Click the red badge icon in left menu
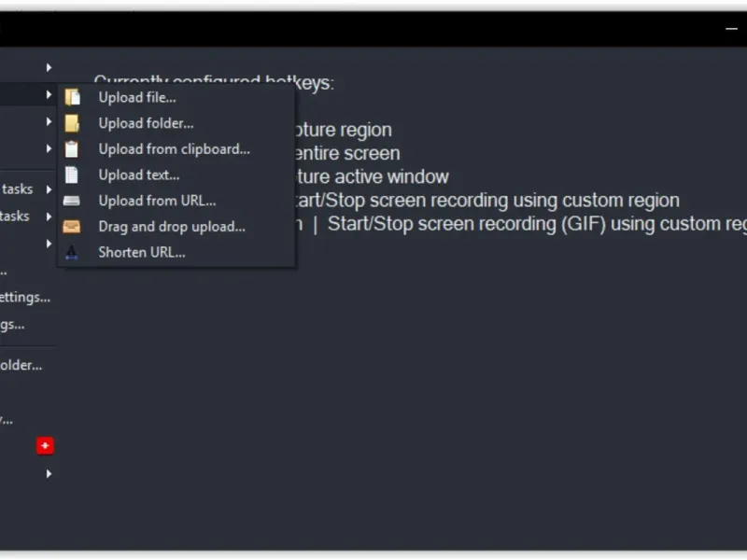The image size is (747, 560). (45, 446)
